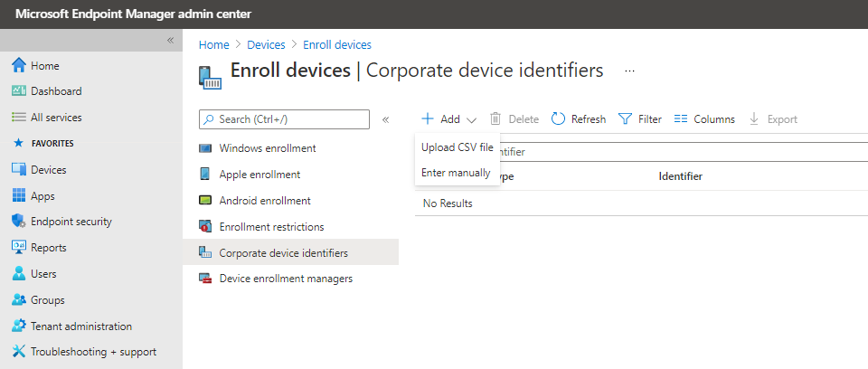
Task: Follow the Home breadcrumb link
Action: 213,45
